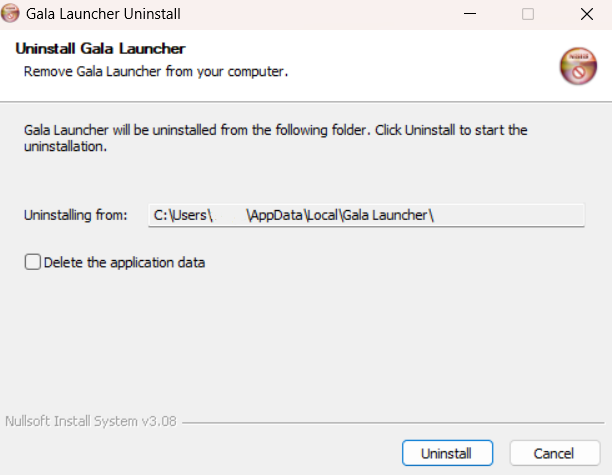Image resolution: width=612 pixels, height=475 pixels.
Task: Click the 'Gala Launcher Uninstall' window title text
Action: (103, 14)
